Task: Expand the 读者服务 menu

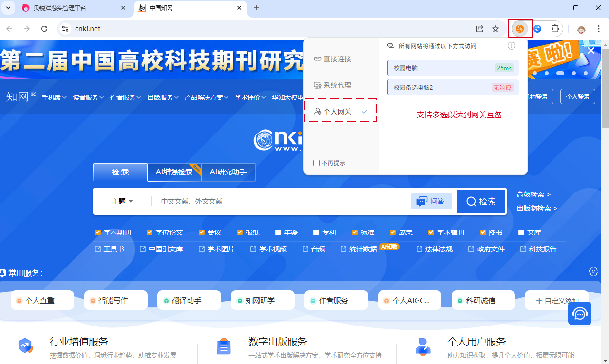Action: click(88, 97)
